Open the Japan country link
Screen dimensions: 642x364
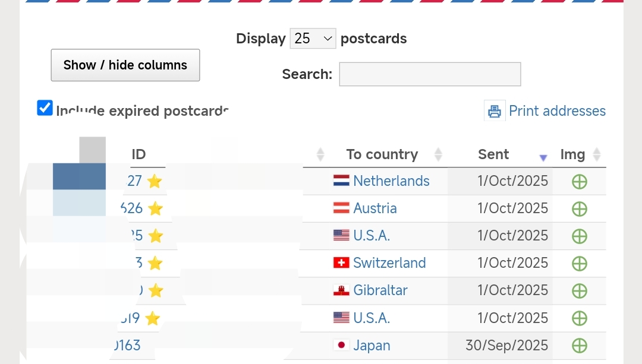point(372,346)
